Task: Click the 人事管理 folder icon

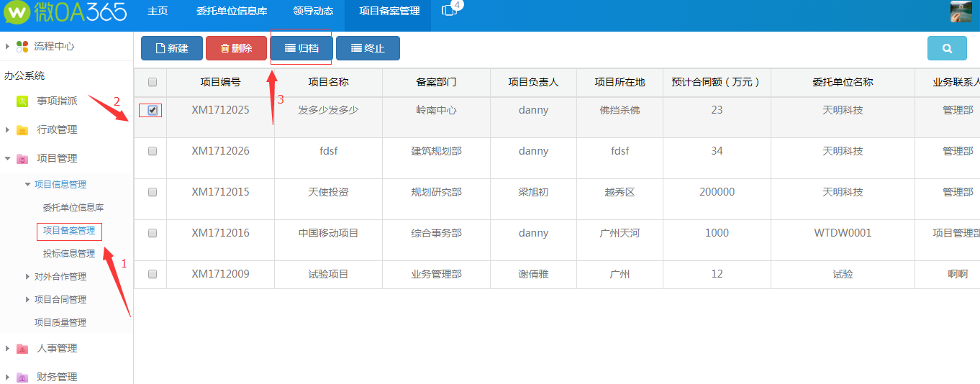Action: click(22, 349)
